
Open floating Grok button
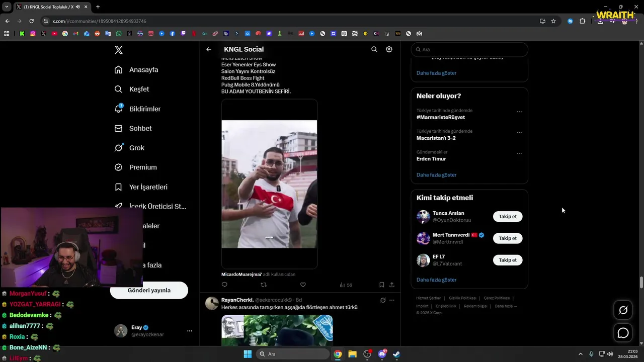click(623, 310)
